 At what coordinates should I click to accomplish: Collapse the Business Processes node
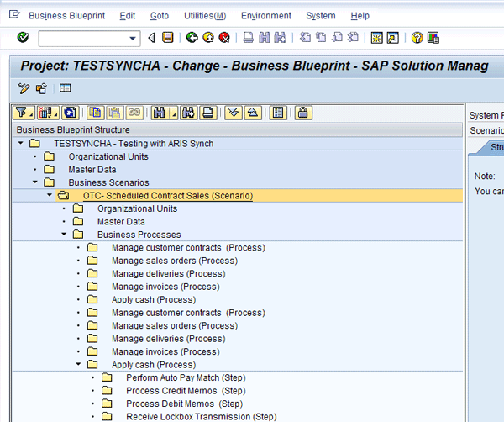(x=64, y=235)
